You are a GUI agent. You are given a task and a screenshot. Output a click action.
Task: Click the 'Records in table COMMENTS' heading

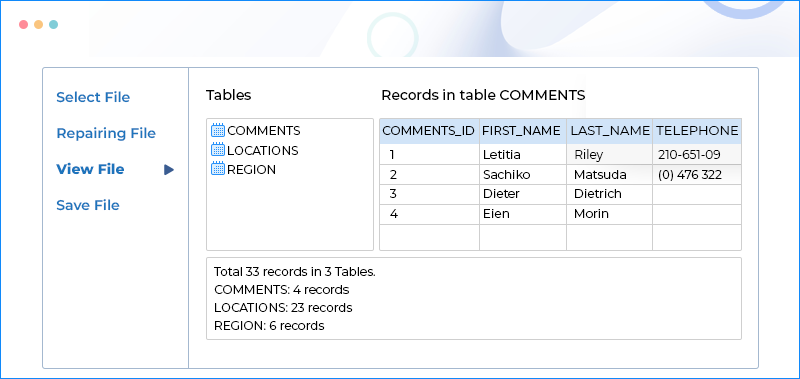(483, 95)
